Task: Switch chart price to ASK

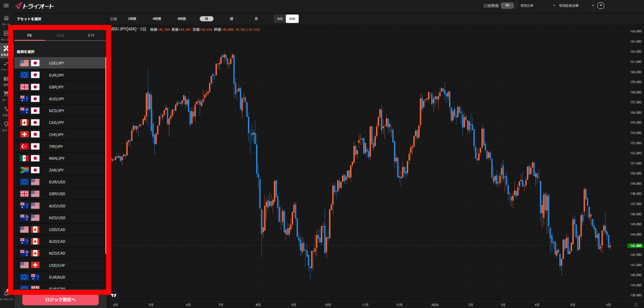Action: pyautogui.click(x=292, y=19)
